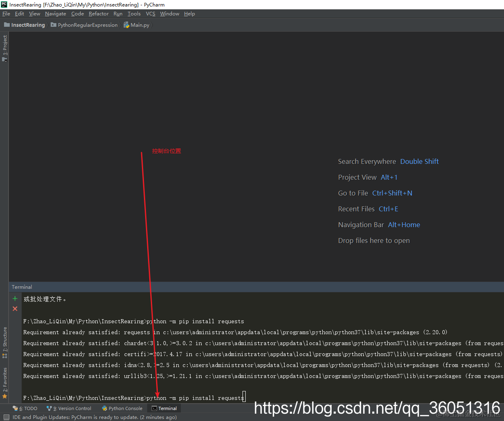Click the Recent Files hint text

tap(356, 209)
